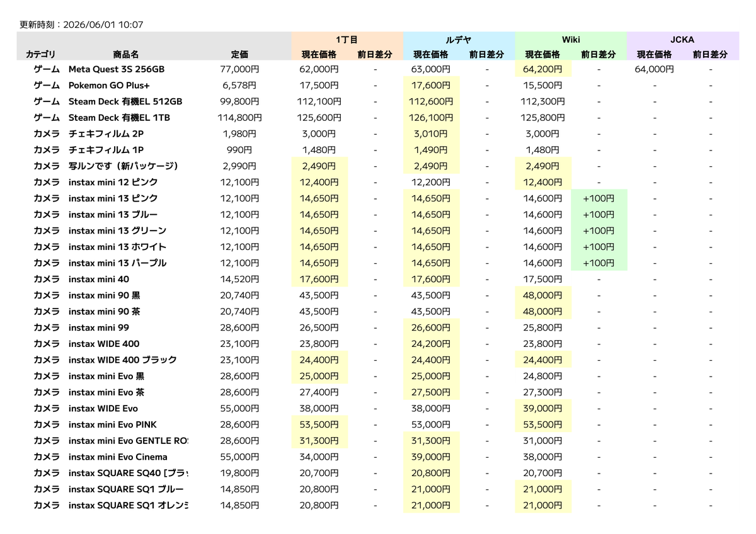The image size is (756, 534).
Task: Select the 12,200円 ルデヤ price cell
Action: click(x=431, y=182)
